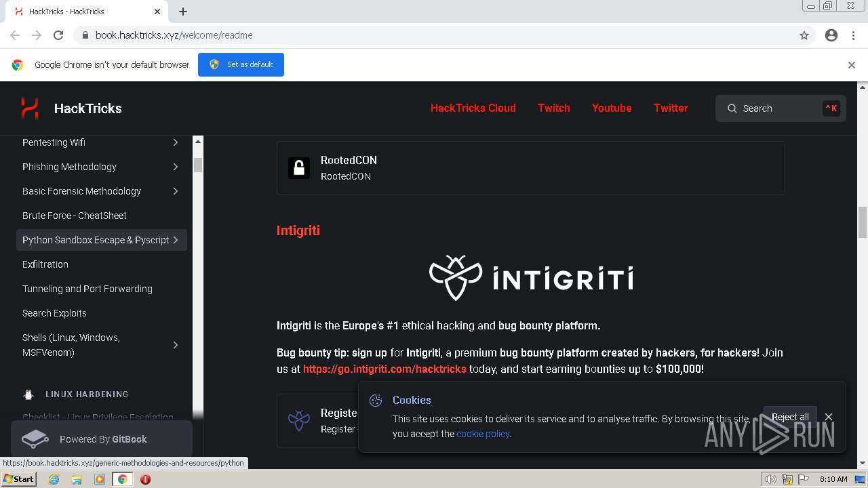This screenshot has width=868, height=488.
Task: Open the RootedCON card
Action: [x=531, y=168]
